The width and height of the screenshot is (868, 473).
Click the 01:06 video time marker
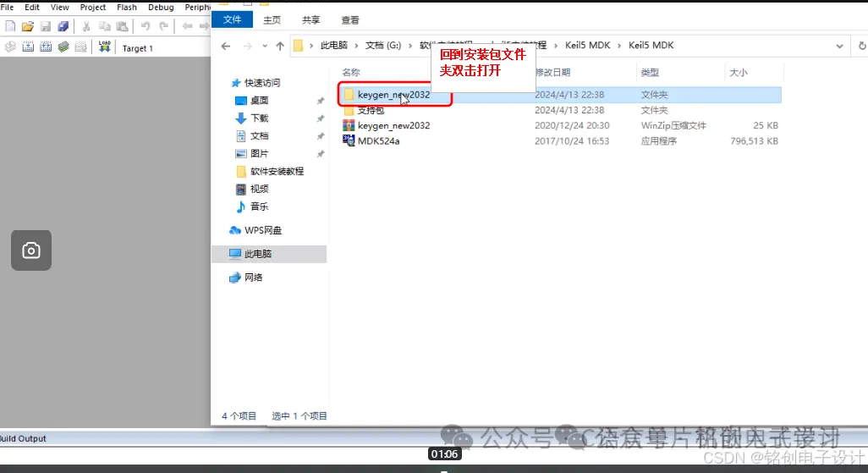click(x=444, y=454)
